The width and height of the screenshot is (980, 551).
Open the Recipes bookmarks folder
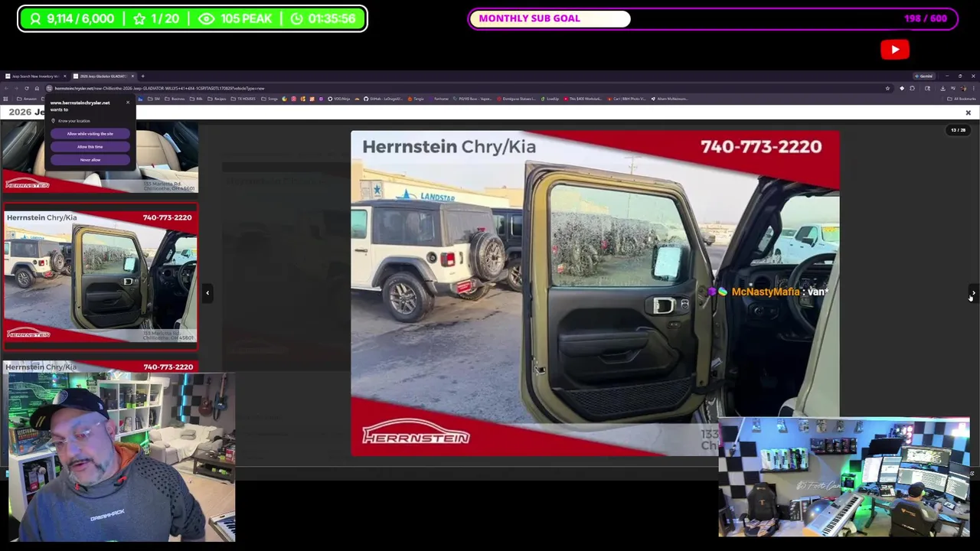(x=217, y=99)
